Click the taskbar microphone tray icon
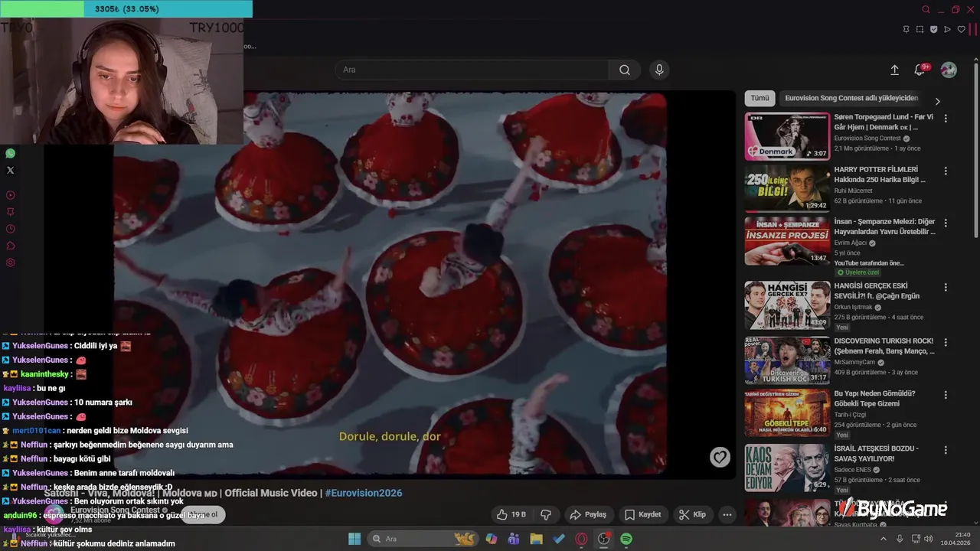 (x=900, y=539)
